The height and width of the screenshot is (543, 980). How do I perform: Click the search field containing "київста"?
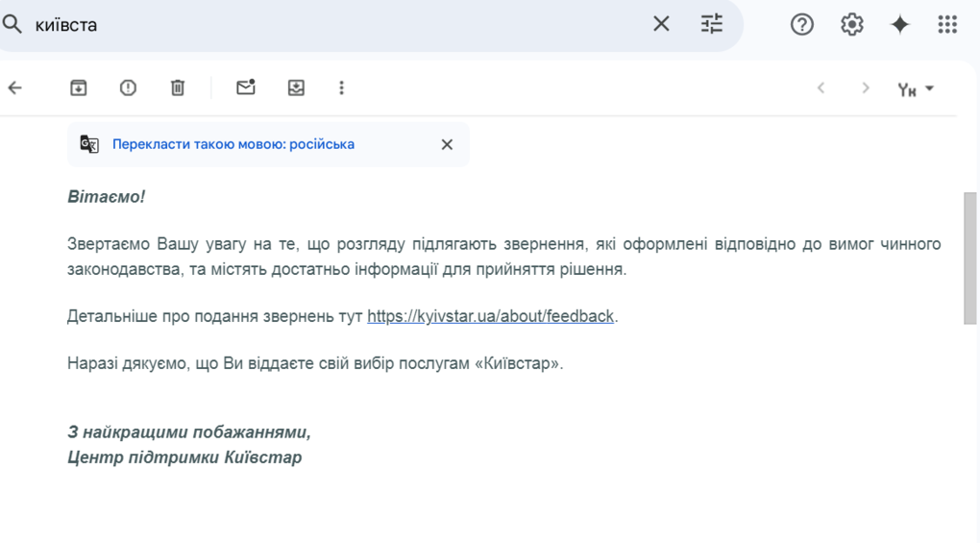click(336, 25)
